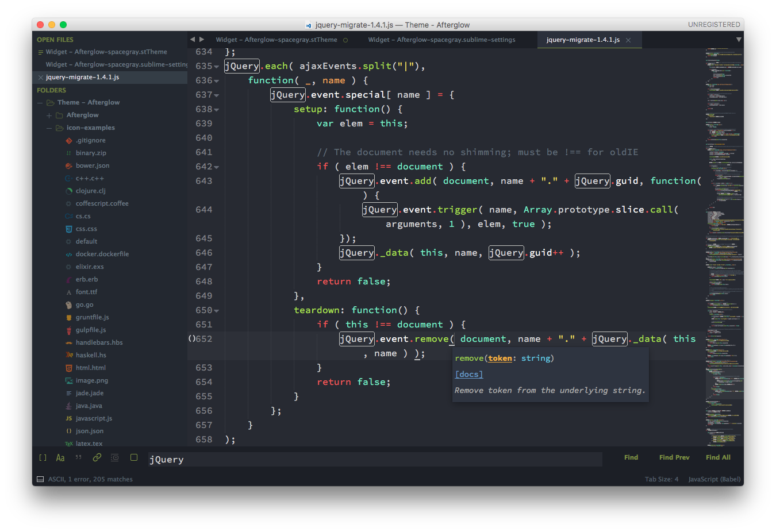Collapse the icon-examples folder

click(x=49, y=128)
